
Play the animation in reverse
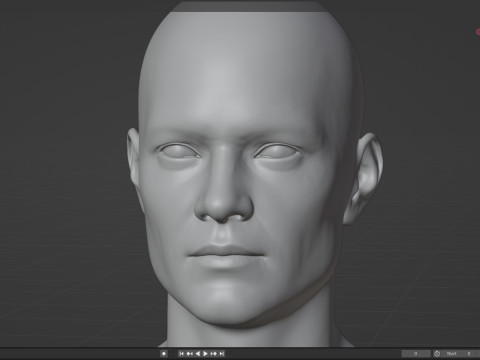click(198, 354)
